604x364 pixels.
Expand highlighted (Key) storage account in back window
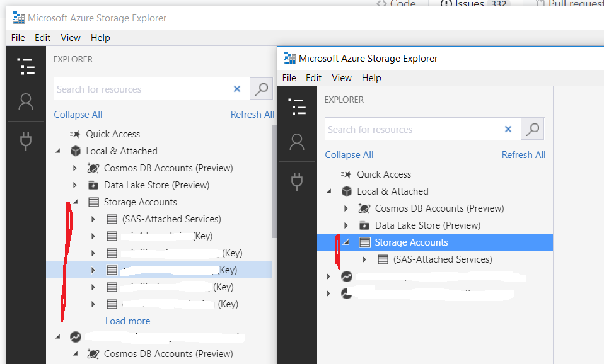(x=93, y=270)
